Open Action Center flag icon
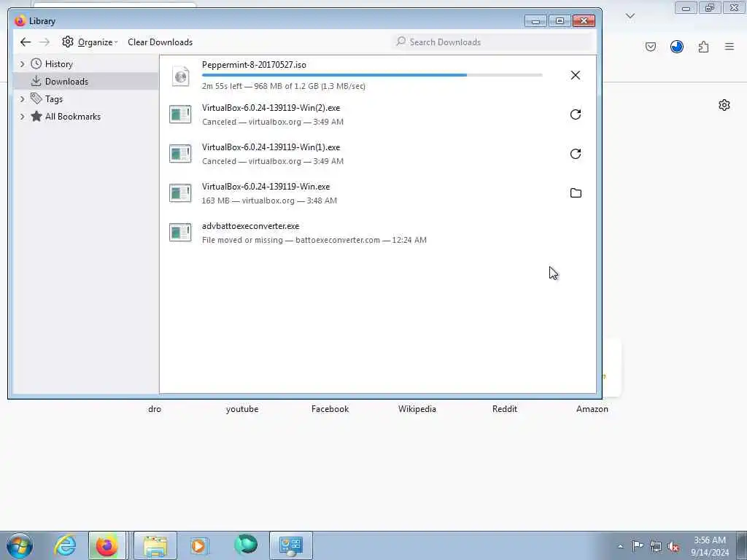The width and height of the screenshot is (747, 560). (x=638, y=546)
